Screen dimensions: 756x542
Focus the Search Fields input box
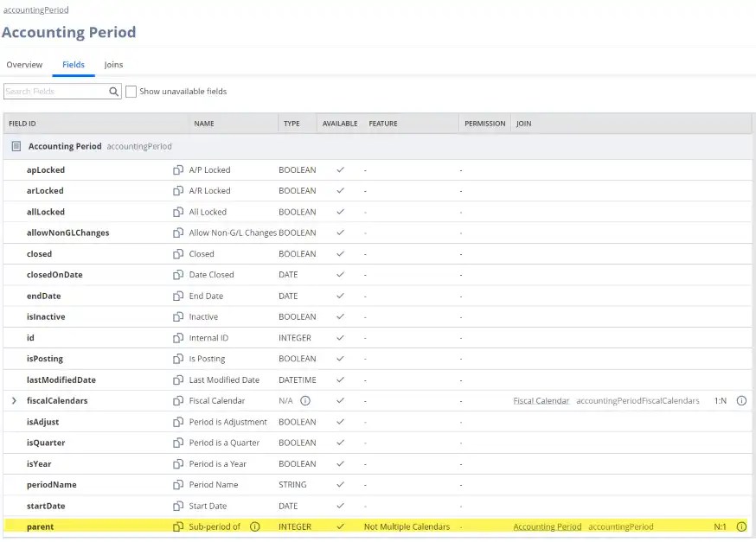(x=54, y=92)
